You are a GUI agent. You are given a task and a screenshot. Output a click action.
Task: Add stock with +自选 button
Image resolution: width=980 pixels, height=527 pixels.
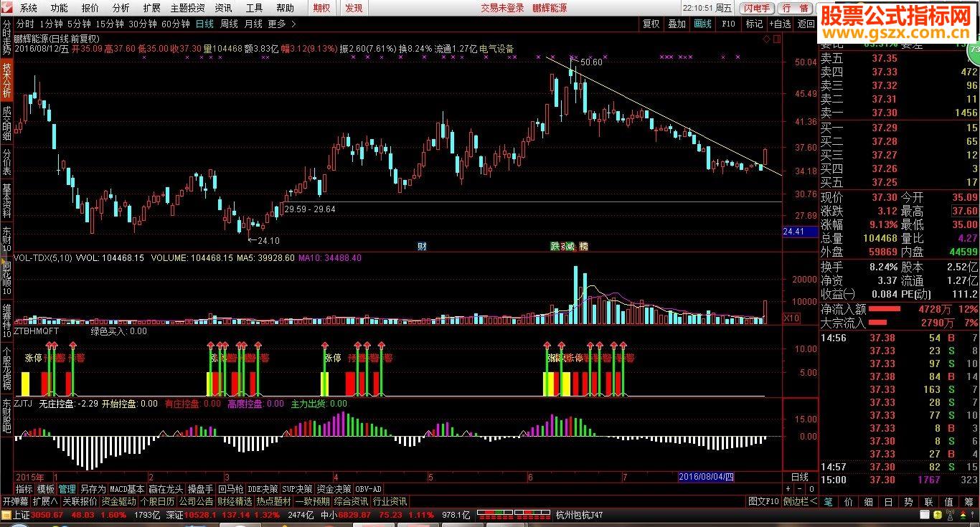pyautogui.click(x=781, y=24)
